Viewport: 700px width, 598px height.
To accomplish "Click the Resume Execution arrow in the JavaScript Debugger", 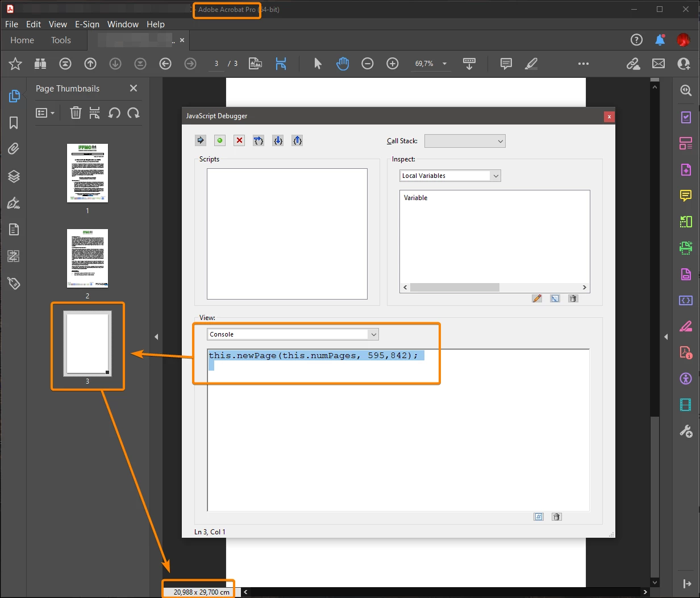I will [201, 140].
